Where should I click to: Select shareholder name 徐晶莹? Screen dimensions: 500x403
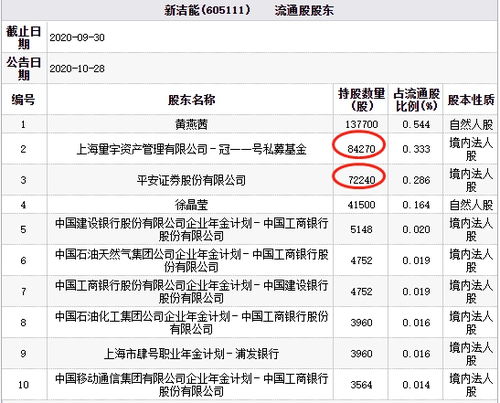[x=191, y=205]
